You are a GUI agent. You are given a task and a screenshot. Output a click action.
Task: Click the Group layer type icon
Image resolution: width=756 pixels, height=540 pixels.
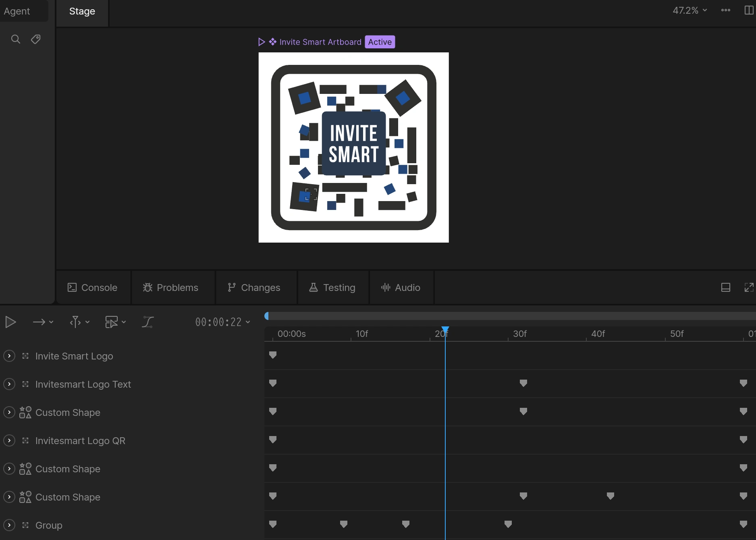pyautogui.click(x=25, y=525)
